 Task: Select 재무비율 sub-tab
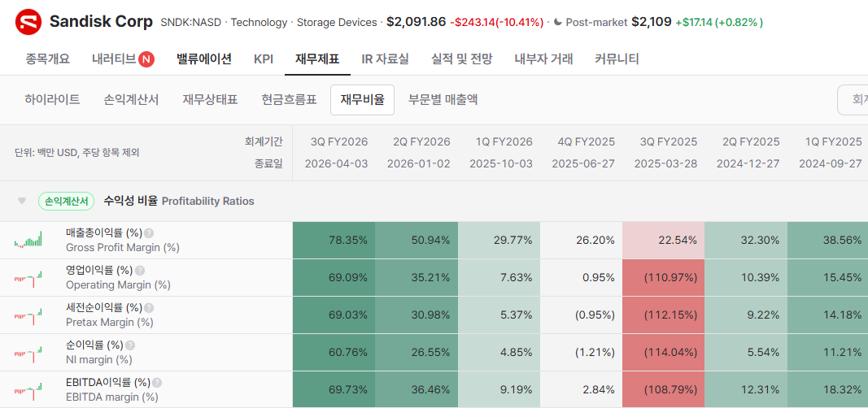(363, 99)
